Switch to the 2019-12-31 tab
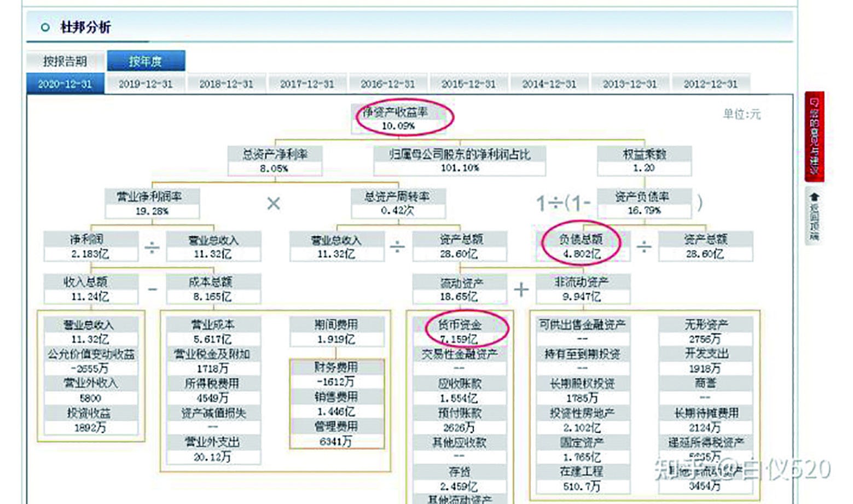The height and width of the screenshot is (504, 853). pyautogui.click(x=146, y=84)
